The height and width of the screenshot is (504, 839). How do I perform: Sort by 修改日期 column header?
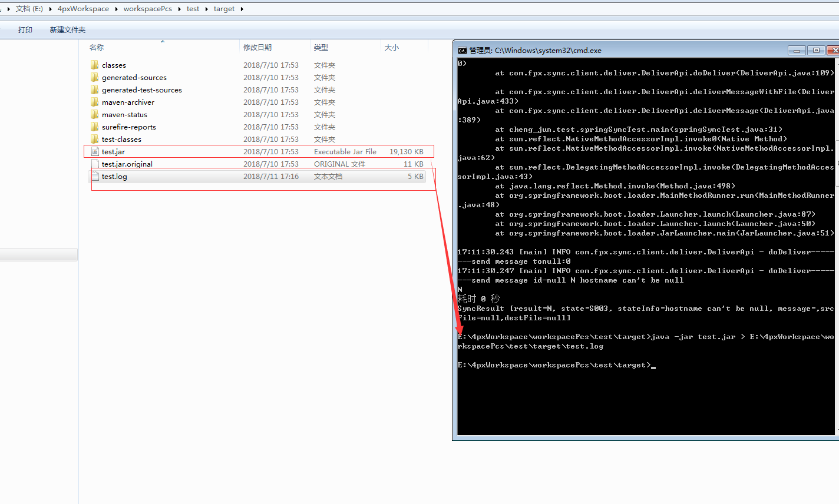click(x=257, y=47)
